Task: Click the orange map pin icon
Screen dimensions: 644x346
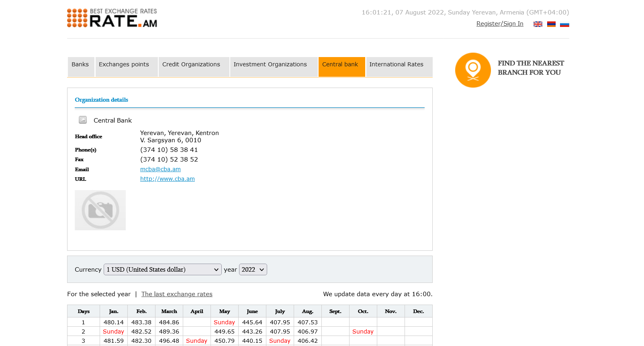Action: coord(473,70)
